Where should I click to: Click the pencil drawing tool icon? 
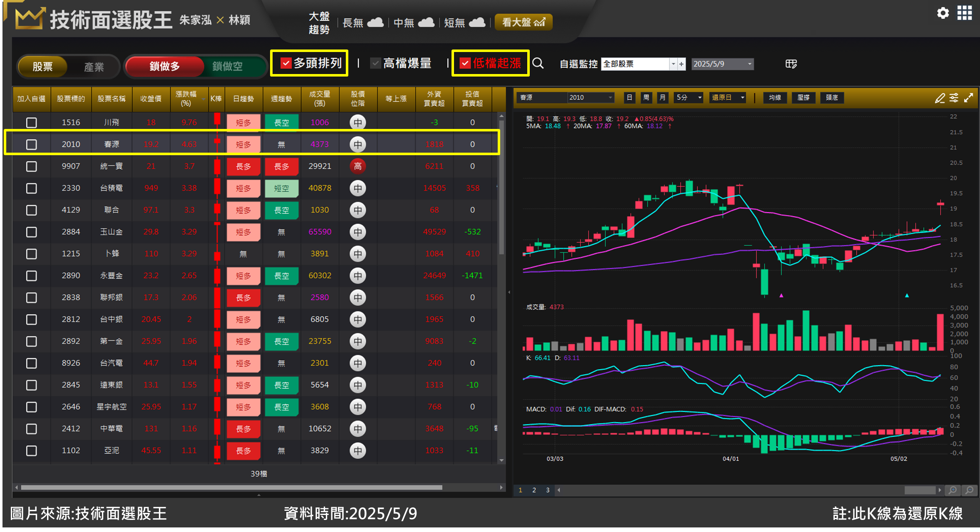pos(939,98)
